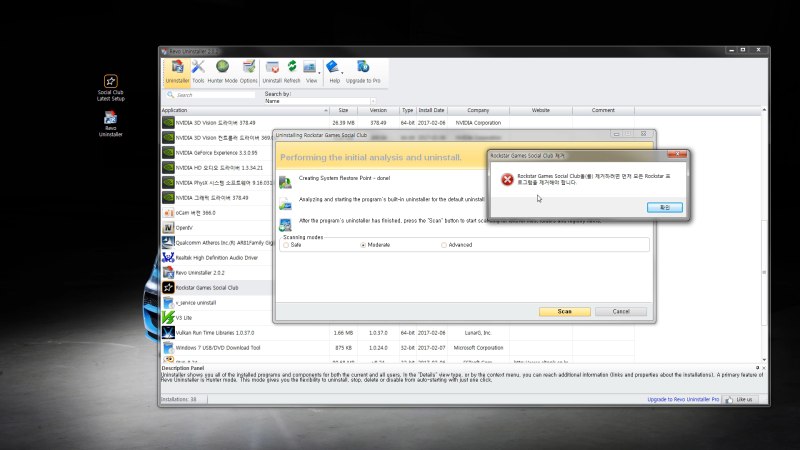Confirm the error dialog with 확인 button
Image resolution: width=800 pixels, height=450 pixels.
665,207
